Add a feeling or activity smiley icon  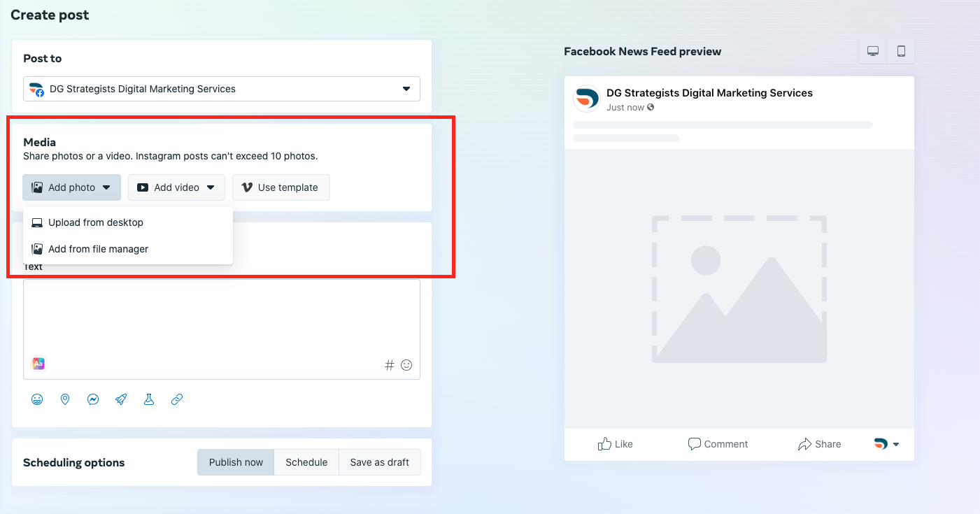pos(37,399)
